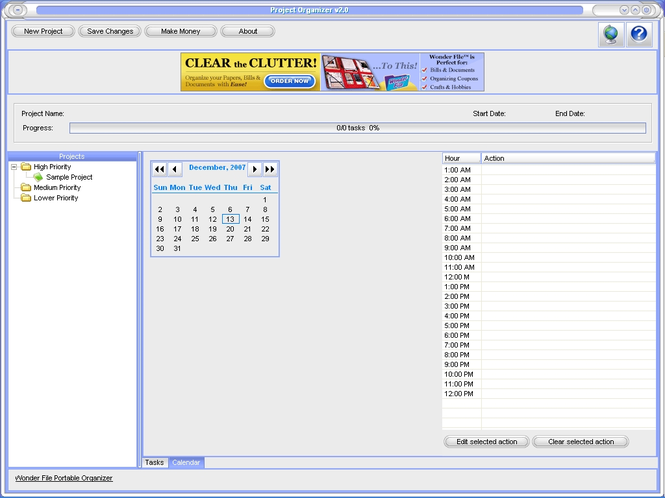
Task: Jump to next year in calendar
Action: (270, 169)
